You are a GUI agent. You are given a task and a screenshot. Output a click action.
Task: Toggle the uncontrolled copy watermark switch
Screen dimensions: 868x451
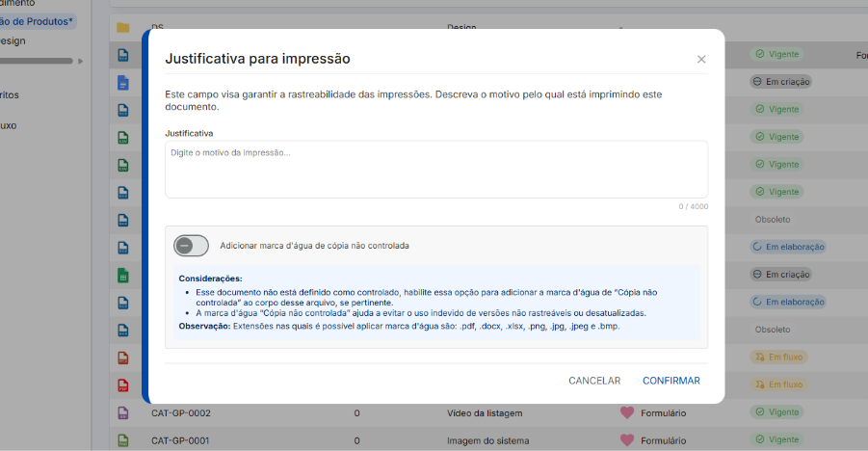coord(191,246)
